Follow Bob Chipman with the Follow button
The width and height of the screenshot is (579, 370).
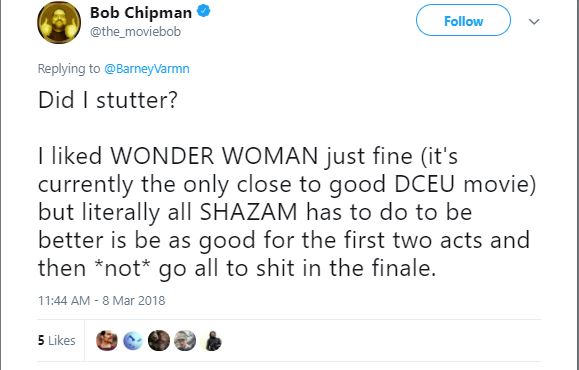pos(463,20)
